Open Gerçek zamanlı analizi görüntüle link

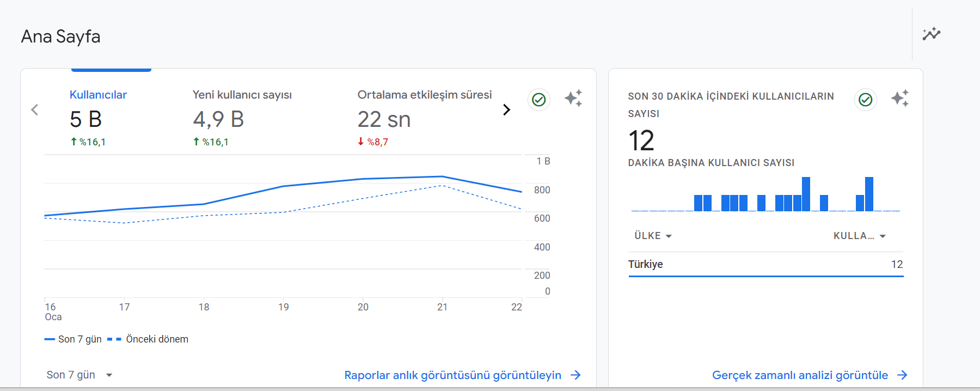(x=810, y=375)
